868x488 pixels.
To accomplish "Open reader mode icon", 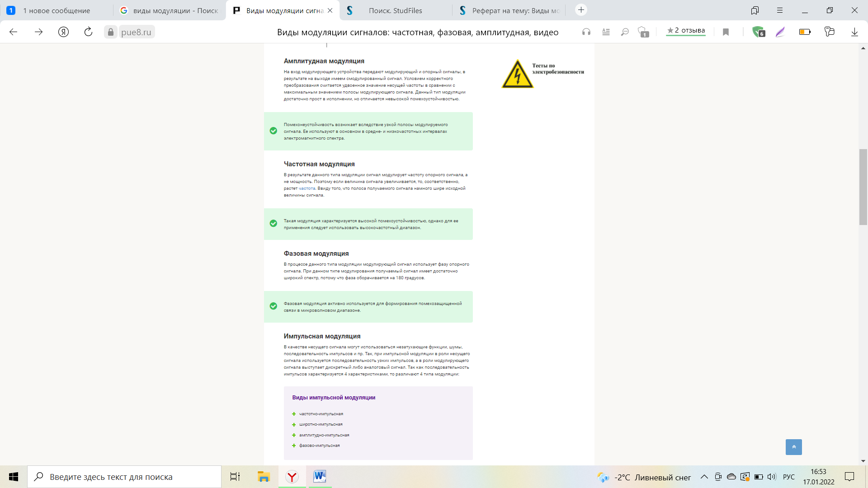I will coord(606,32).
